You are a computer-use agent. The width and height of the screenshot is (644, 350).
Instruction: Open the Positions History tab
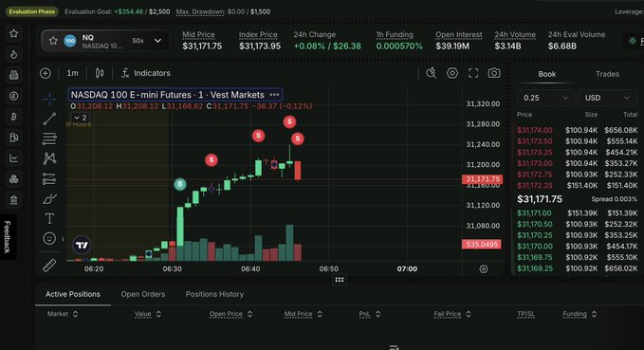click(214, 294)
